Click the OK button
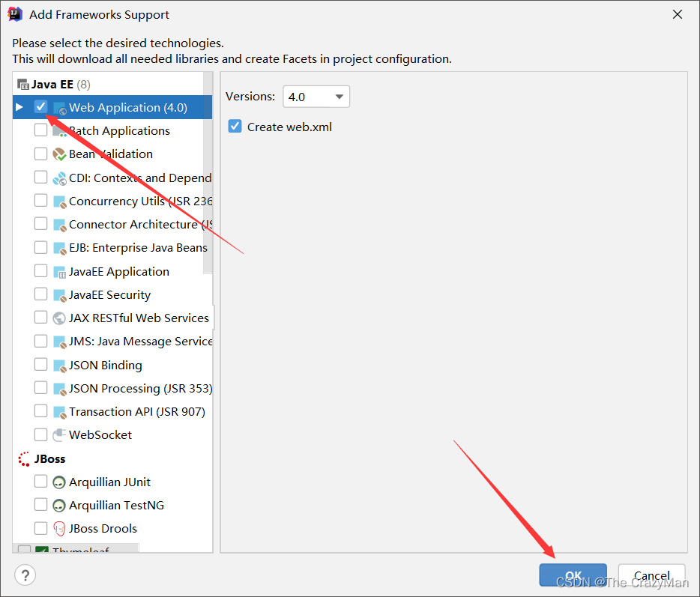 [x=573, y=575]
